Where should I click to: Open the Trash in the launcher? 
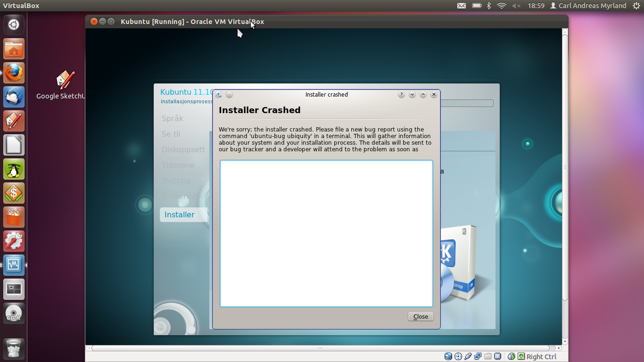pyautogui.click(x=14, y=349)
